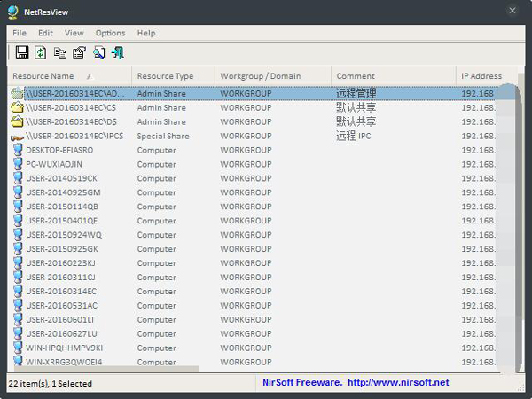Click the horizontal scrollbar thumb below the list

106,369
